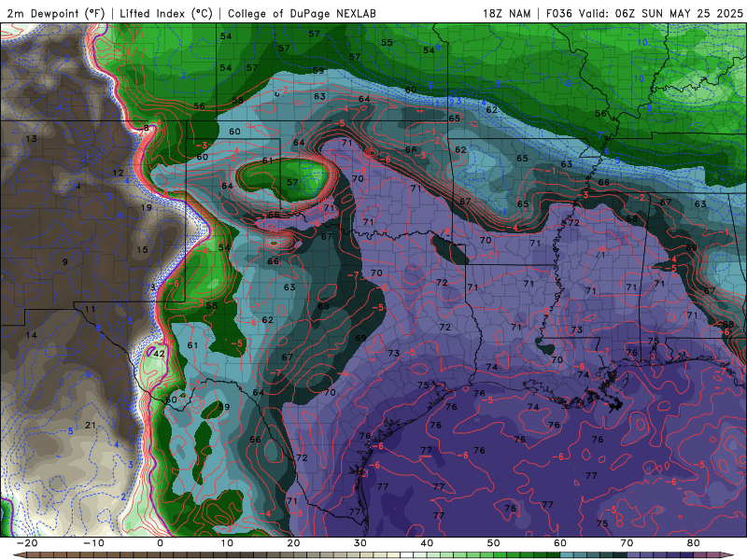The height and width of the screenshot is (560, 747).
Task: Click the 60 label on the color scale
Action: coord(560,543)
